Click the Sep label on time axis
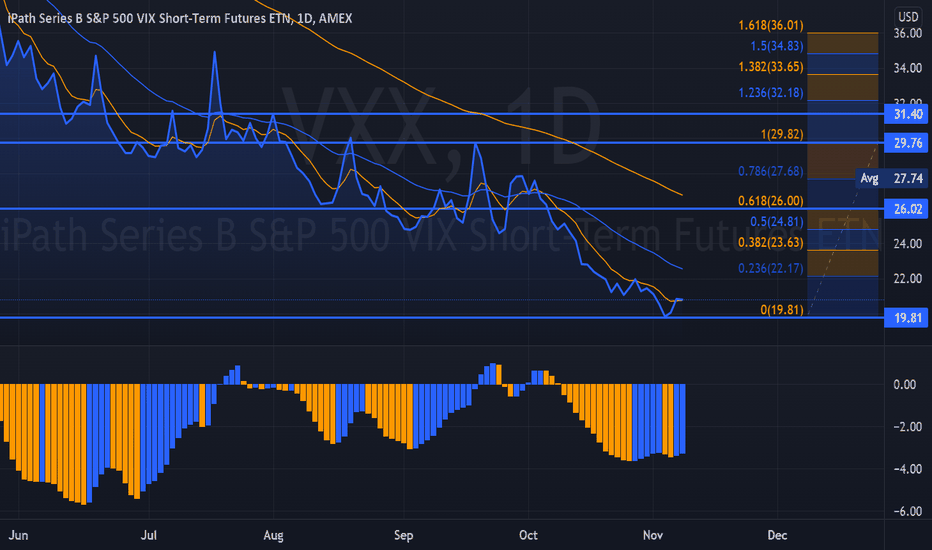 404,535
